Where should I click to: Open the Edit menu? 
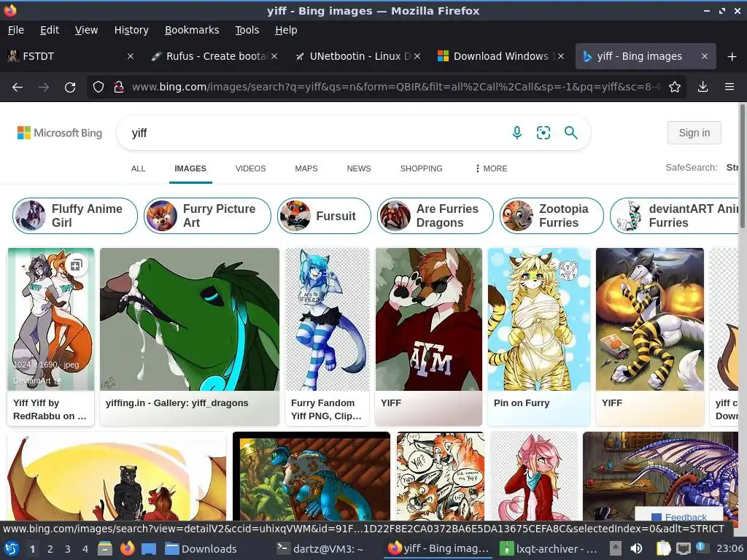tap(50, 30)
